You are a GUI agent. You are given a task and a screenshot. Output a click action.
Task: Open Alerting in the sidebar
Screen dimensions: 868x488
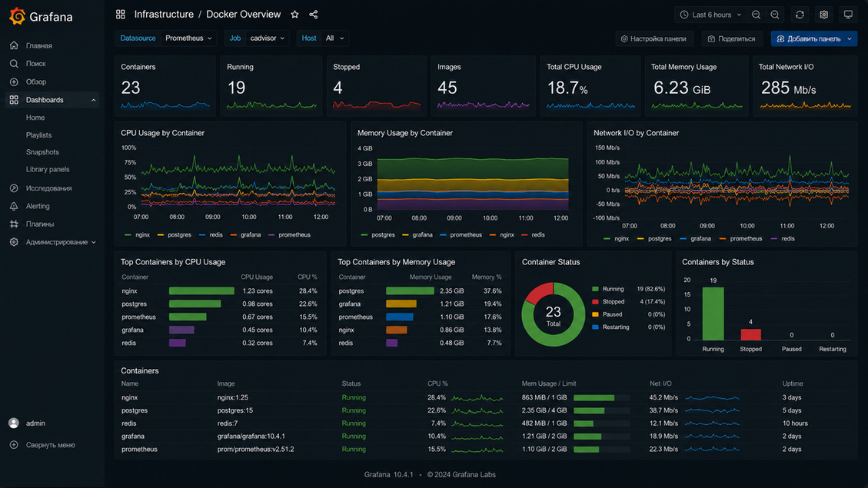(38, 206)
